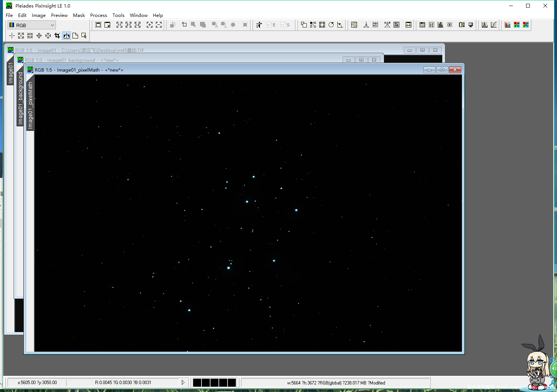Click the monitor screen icon
The image size is (557, 392).
coord(471,25)
